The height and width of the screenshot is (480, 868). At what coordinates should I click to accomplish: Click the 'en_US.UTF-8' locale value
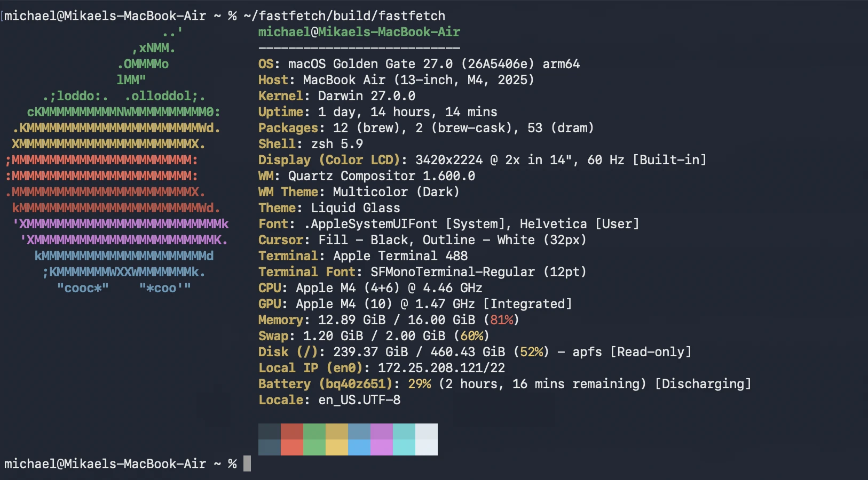(x=359, y=400)
